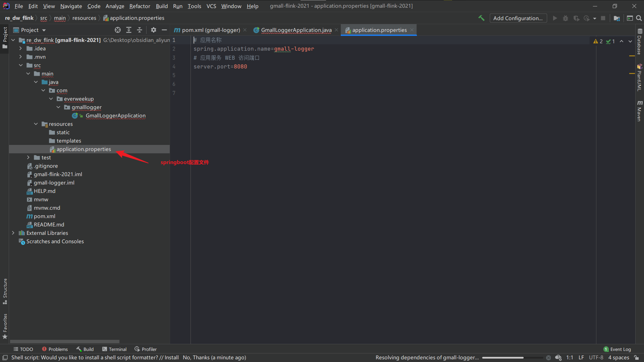This screenshot has width=644, height=362.
Task: Open the TODO tool window
Action: [x=23, y=349]
